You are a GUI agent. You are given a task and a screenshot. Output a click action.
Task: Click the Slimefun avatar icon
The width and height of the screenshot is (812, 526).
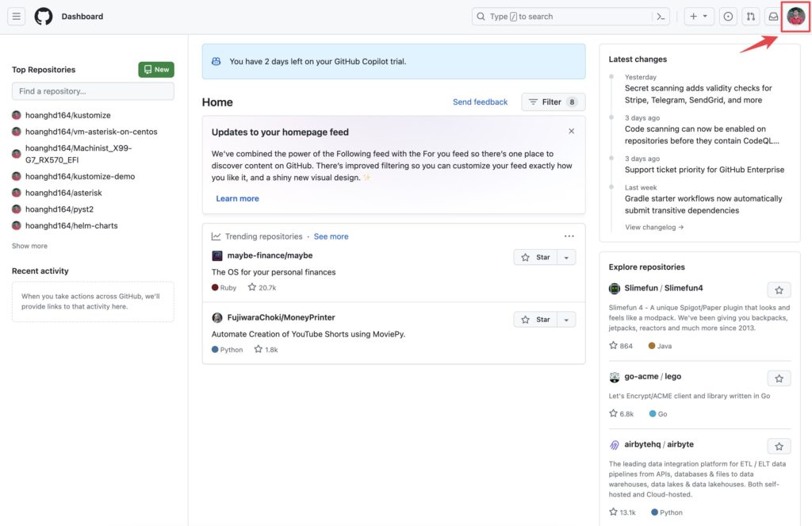(615, 289)
